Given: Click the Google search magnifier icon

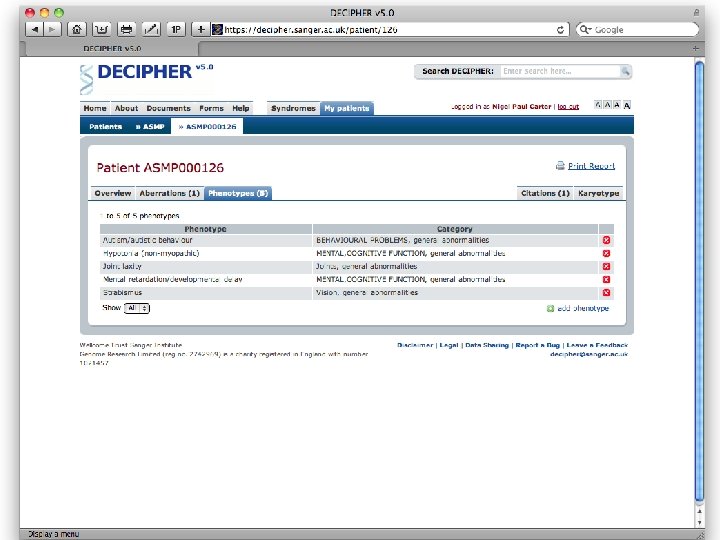Looking at the screenshot, I should pyautogui.click(x=583, y=30).
